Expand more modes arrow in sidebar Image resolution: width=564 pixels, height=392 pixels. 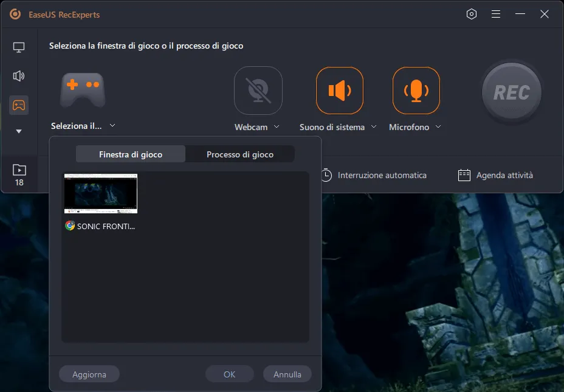(19, 131)
